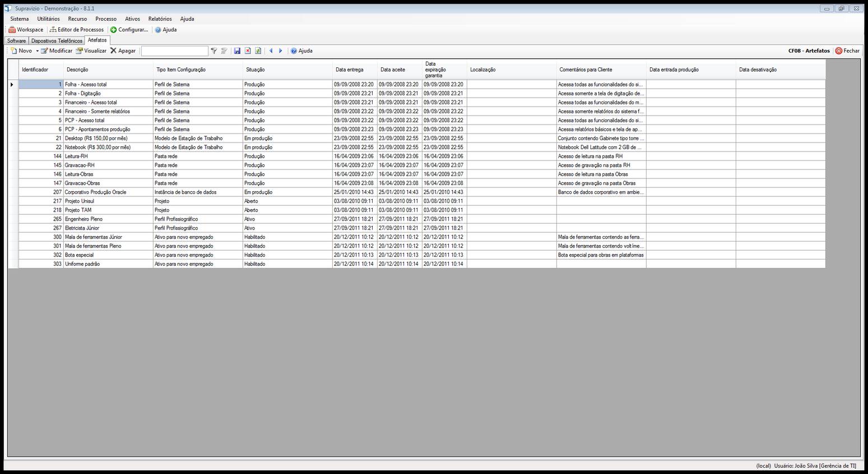Select 'Gravacao-Obras' cell
The image size is (868, 474).
point(108,183)
